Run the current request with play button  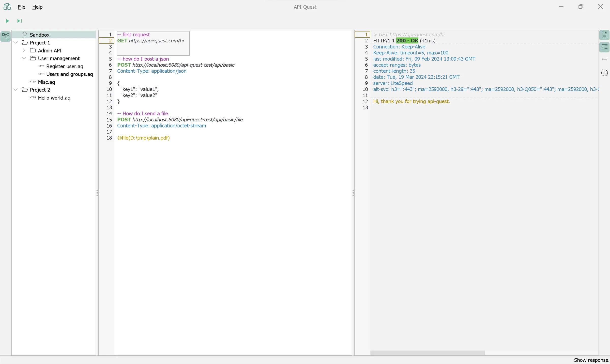7,21
